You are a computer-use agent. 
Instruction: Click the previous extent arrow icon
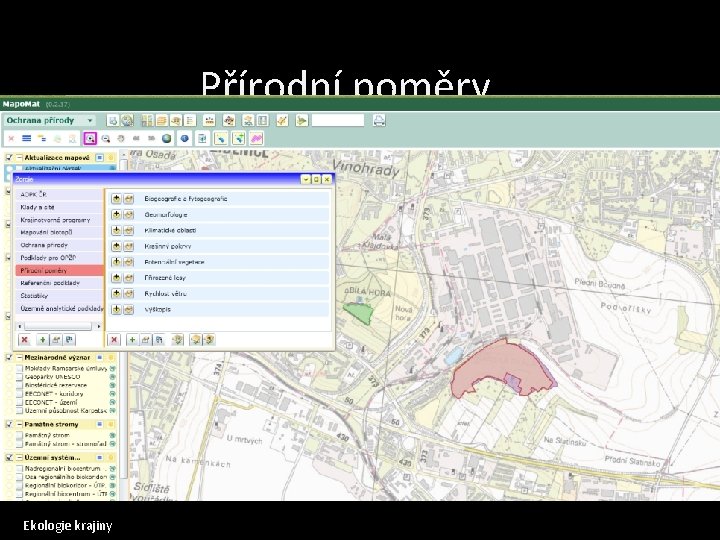136,138
